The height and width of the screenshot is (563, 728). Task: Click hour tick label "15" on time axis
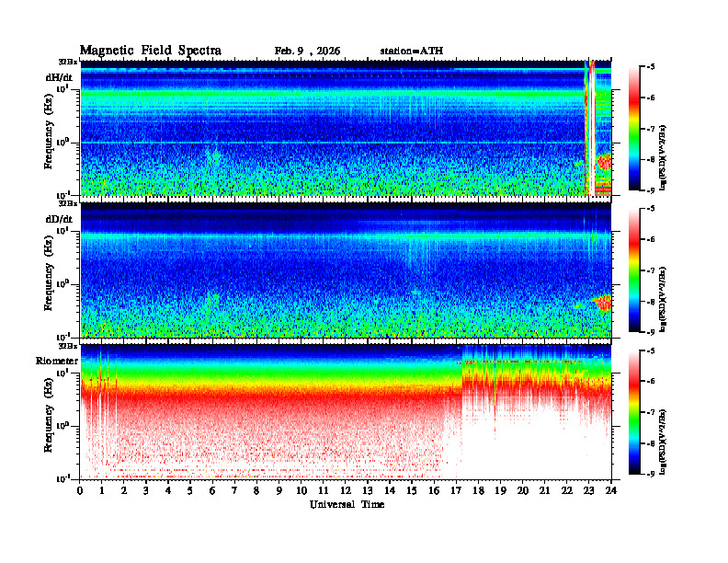[412, 491]
